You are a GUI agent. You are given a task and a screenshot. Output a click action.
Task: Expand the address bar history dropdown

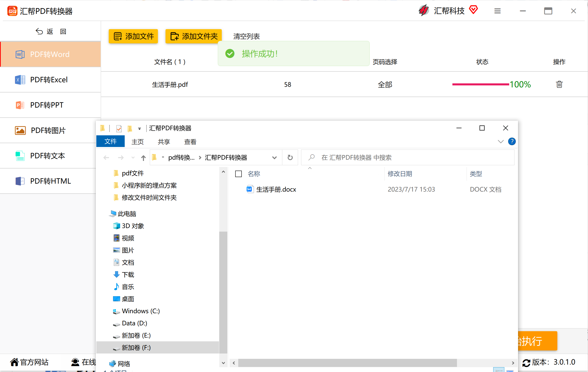[x=274, y=158]
